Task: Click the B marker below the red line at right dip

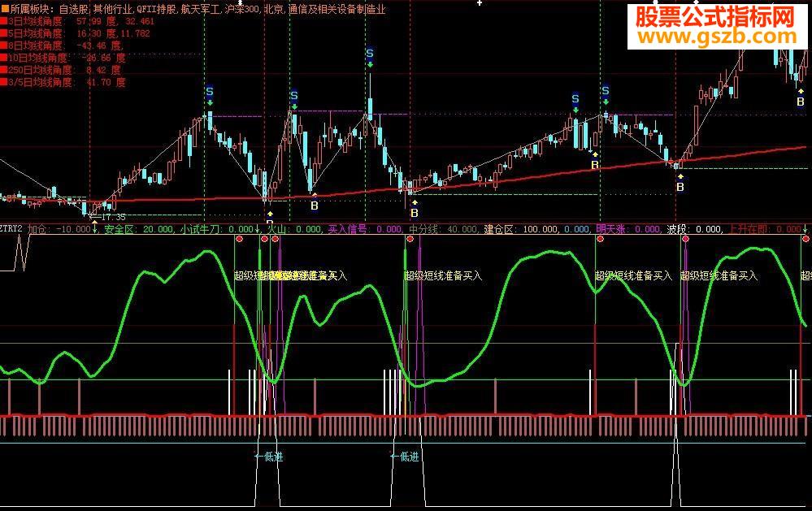Action: coord(680,187)
